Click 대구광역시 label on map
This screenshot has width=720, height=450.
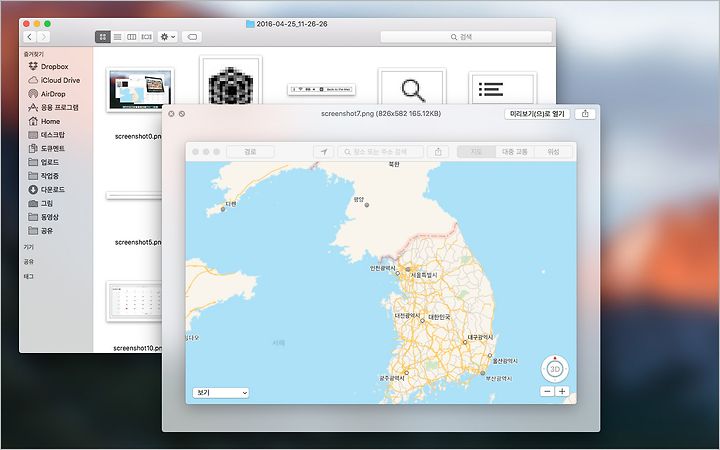click(480, 338)
